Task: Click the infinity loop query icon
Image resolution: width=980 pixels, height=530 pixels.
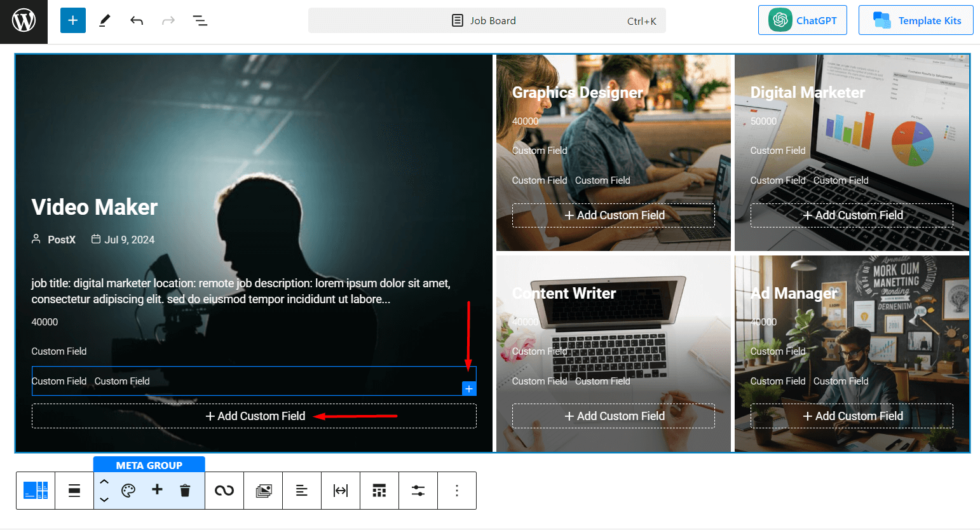Action: click(224, 491)
